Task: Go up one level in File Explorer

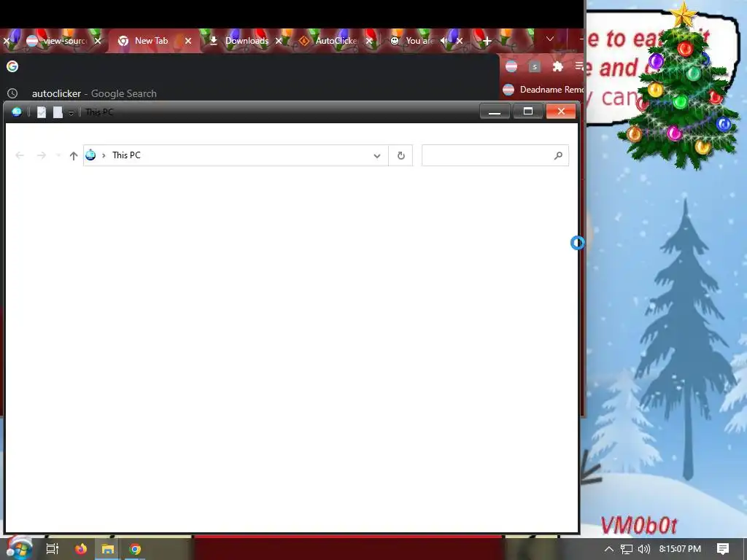Action: coord(74,156)
